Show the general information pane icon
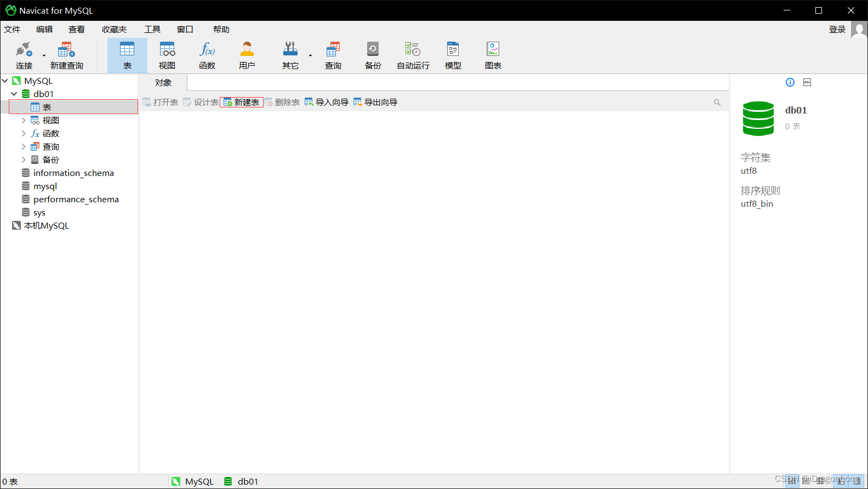868x489 pixels. [790, 82]
